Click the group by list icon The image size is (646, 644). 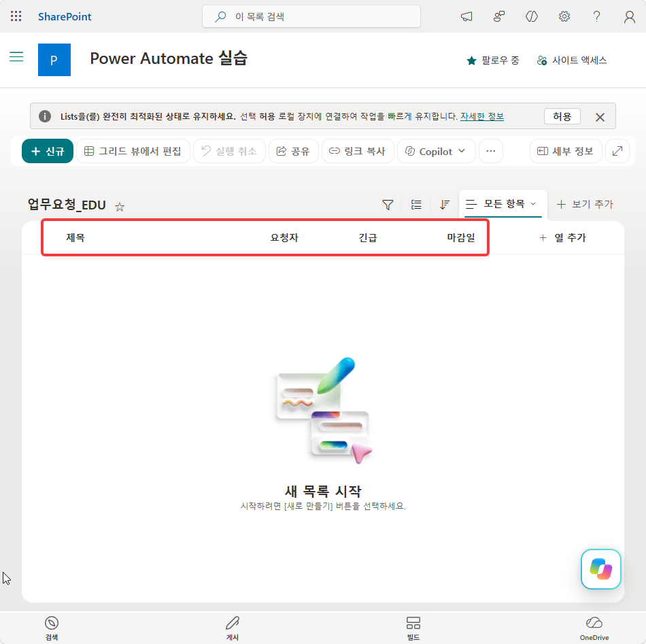416,205
